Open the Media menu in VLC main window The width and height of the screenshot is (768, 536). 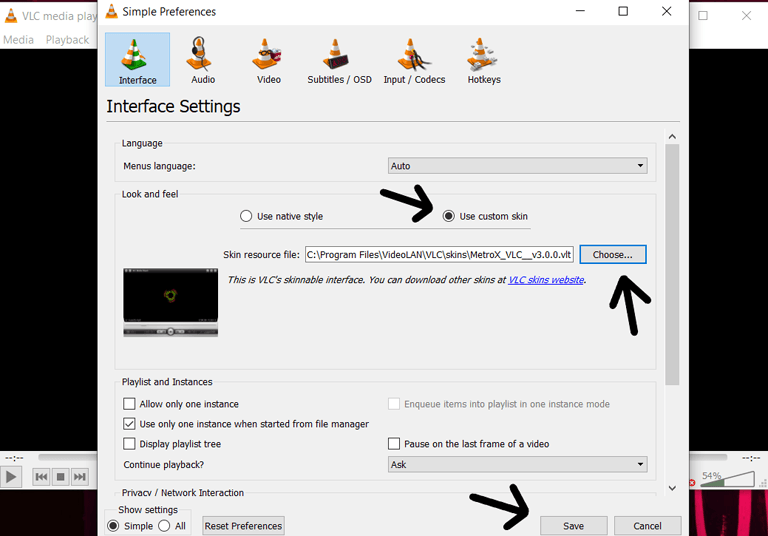[x=19, y=40]
